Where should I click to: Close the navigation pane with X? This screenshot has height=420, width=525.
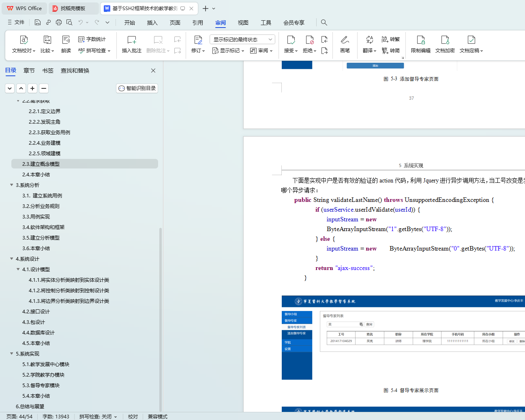(x=153, y=71)
